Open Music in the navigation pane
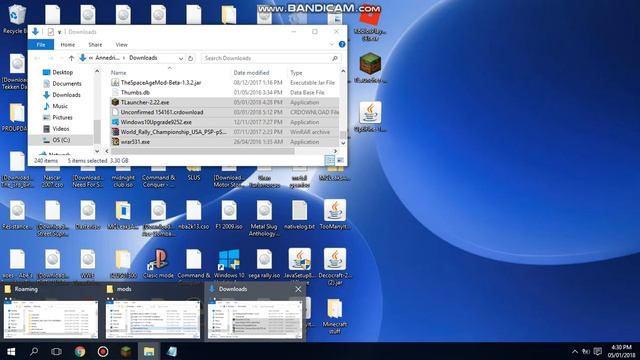Screen dimensions: 640x360 coord(60,106)
